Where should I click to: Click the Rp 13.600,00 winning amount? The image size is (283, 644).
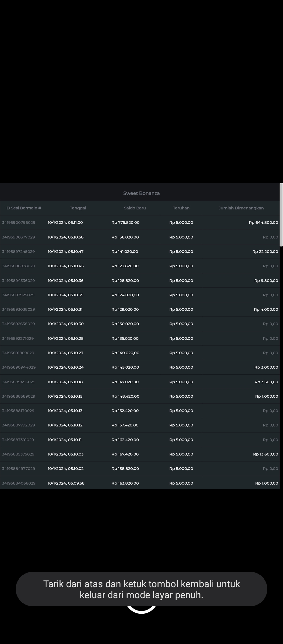[x=265, y=454]
